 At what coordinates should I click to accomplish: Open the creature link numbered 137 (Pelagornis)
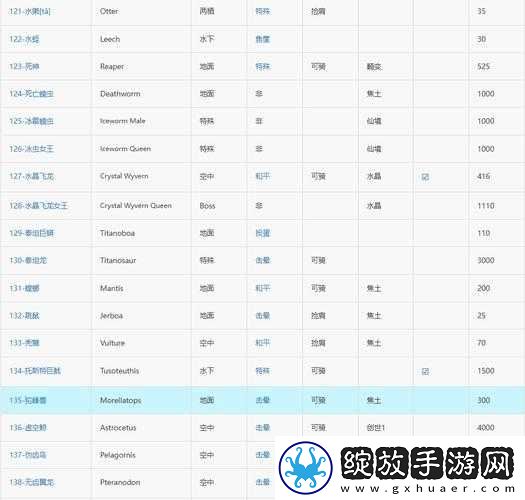(28, 455)
